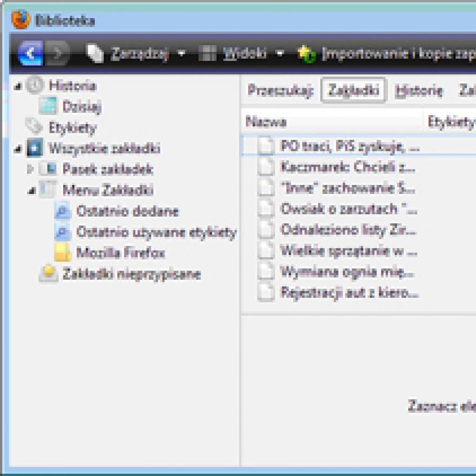Sort list by the Nazwa column header
Viewport: 476px width, 476px height.
pos(332,122)
